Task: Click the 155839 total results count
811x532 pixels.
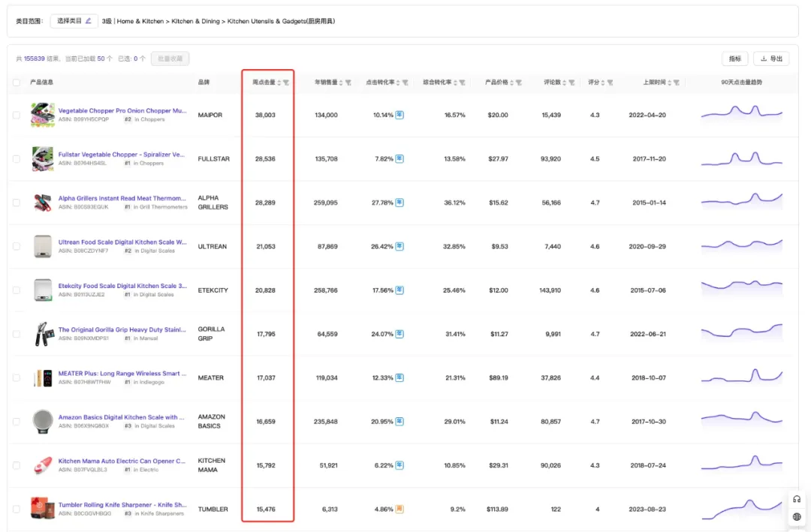Action: [34, 59]
